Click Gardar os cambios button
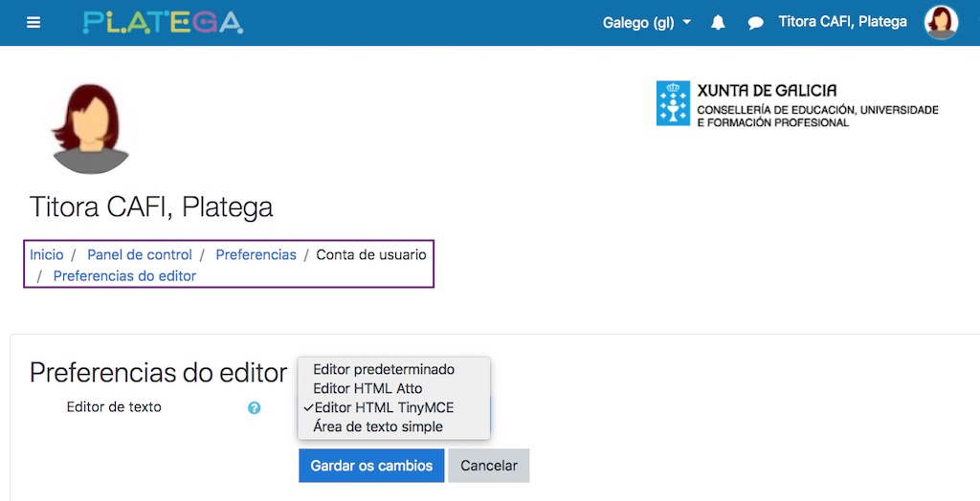This screenshot has width=980, height=501. click(x=371, y=466)
